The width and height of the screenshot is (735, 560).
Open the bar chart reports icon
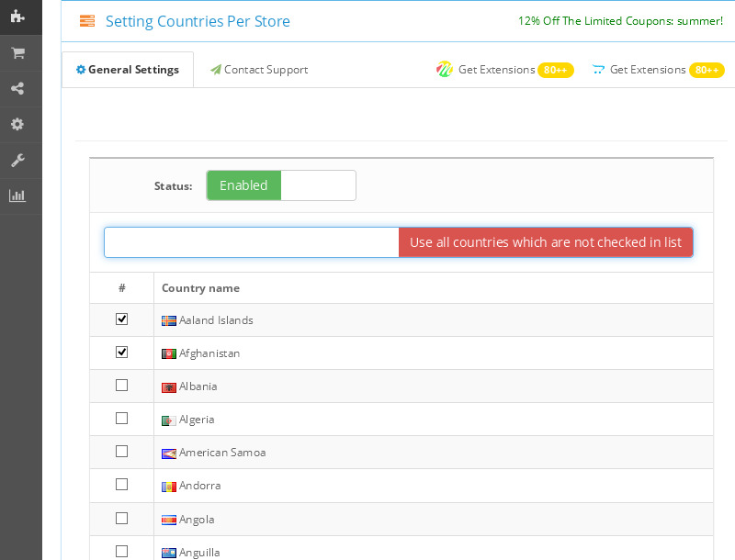click(17, 196)
